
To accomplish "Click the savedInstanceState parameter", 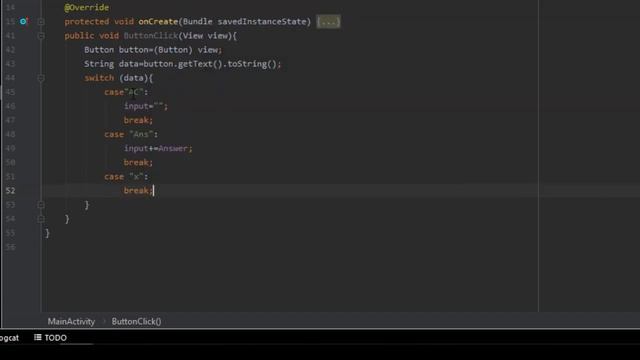I will pos(262,22).
